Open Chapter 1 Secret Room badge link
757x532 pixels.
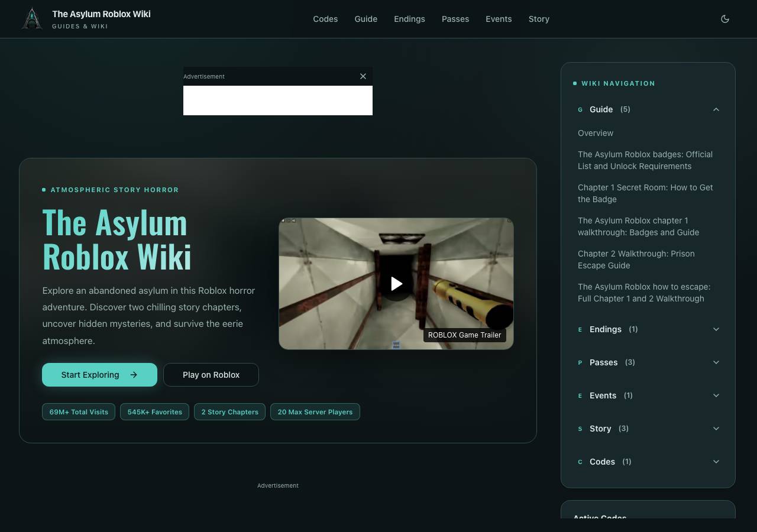point(645,193)
